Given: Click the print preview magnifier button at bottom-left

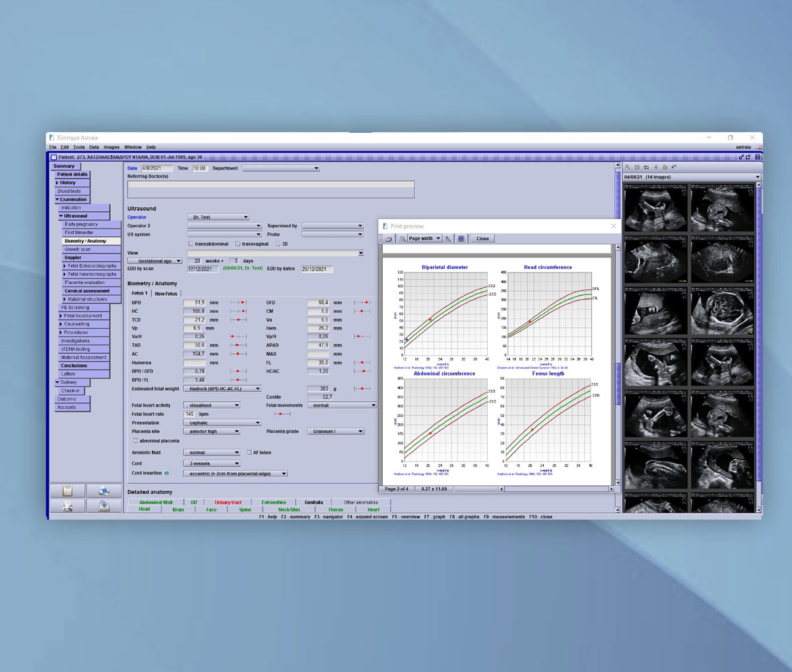Looking at the screenshot, I should click(67, 506).
